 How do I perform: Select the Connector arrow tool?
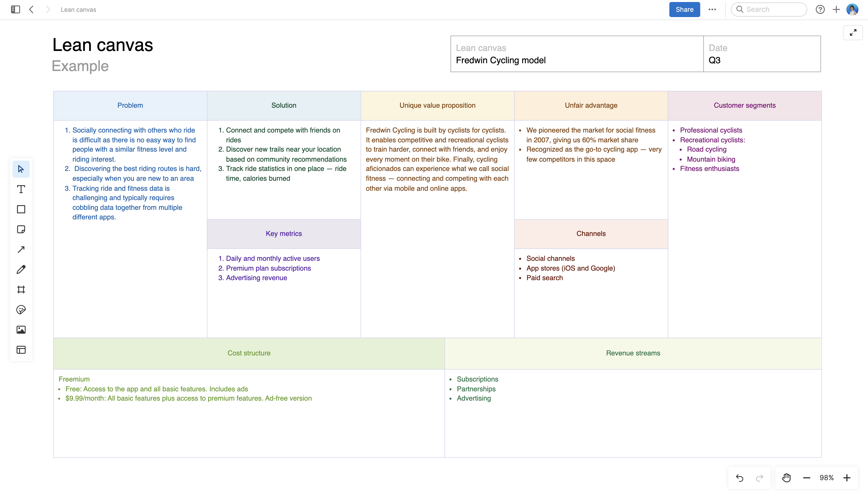coord(21,249)
